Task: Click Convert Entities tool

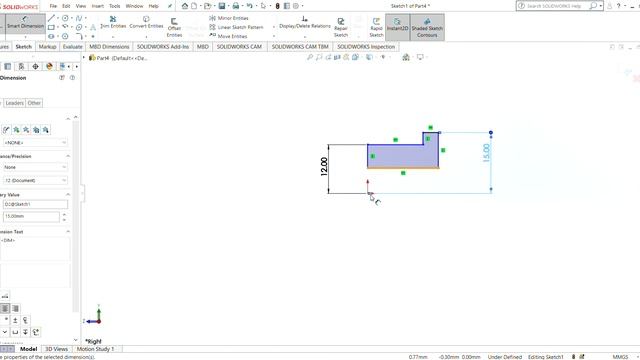Action: [x=146, y=22]
